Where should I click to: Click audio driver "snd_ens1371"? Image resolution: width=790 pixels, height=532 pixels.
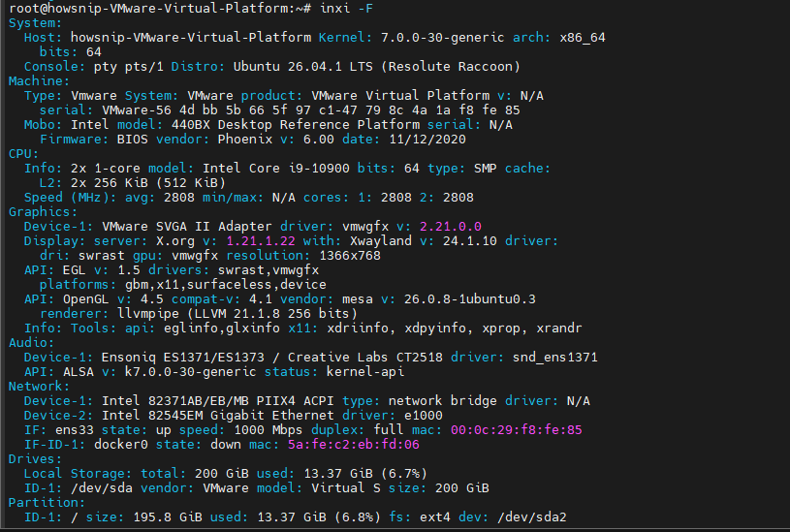[x=554, y=358]
